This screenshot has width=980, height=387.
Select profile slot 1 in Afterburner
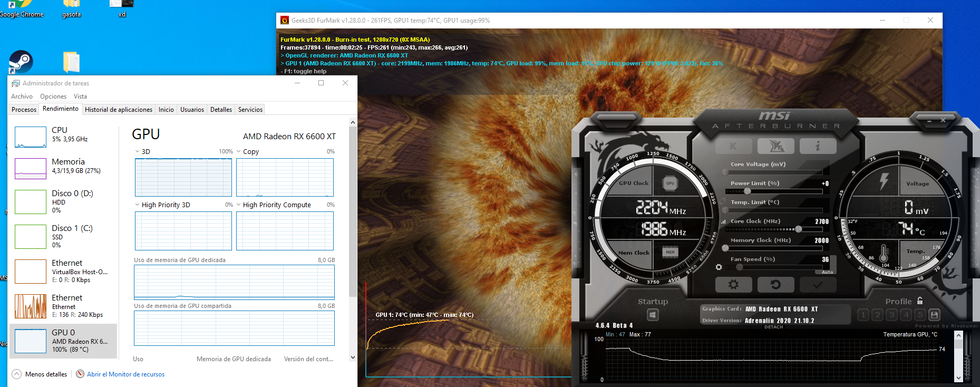pos(863,315)
